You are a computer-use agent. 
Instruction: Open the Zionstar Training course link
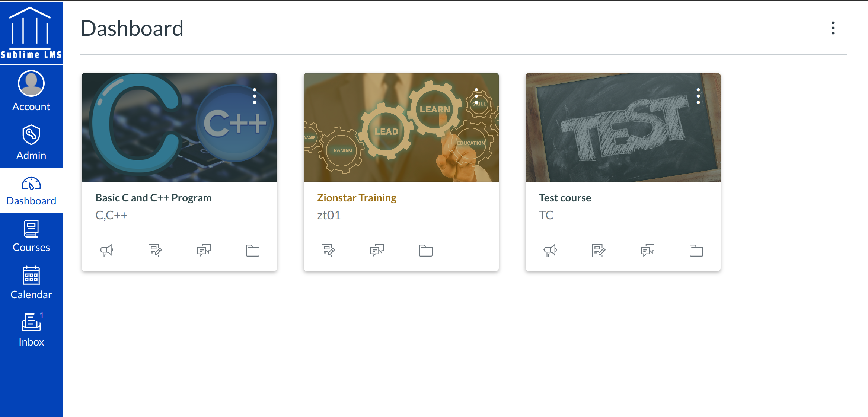point(357,198)
